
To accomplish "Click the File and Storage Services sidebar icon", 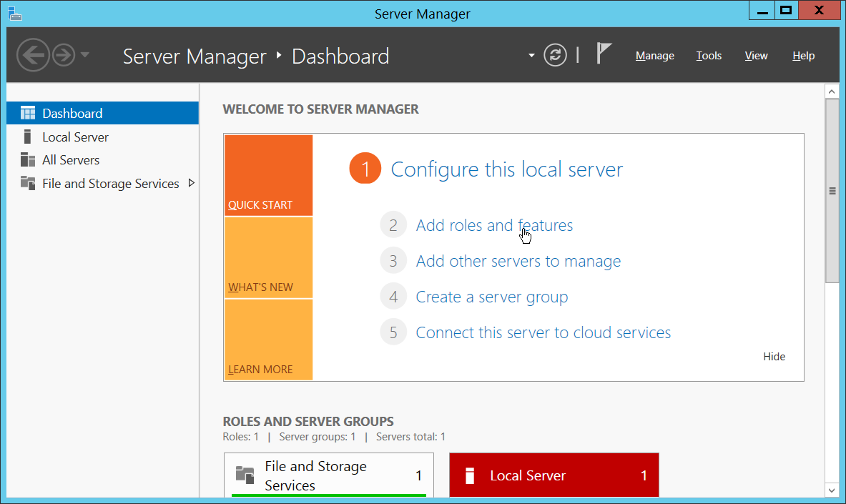I will click(x=28, y=183).
